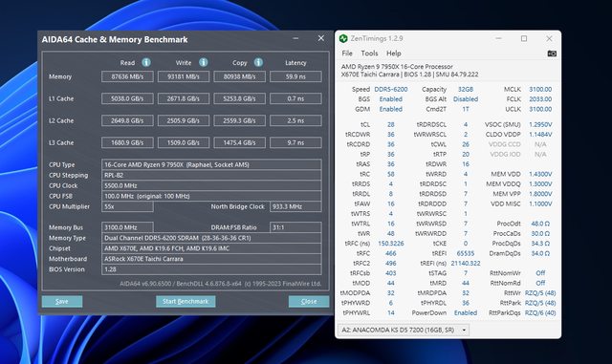Screen dimensions: 612x364
Task: Select the RttWr value RZQ/5 (48)
Action: [x=540, y=293]
